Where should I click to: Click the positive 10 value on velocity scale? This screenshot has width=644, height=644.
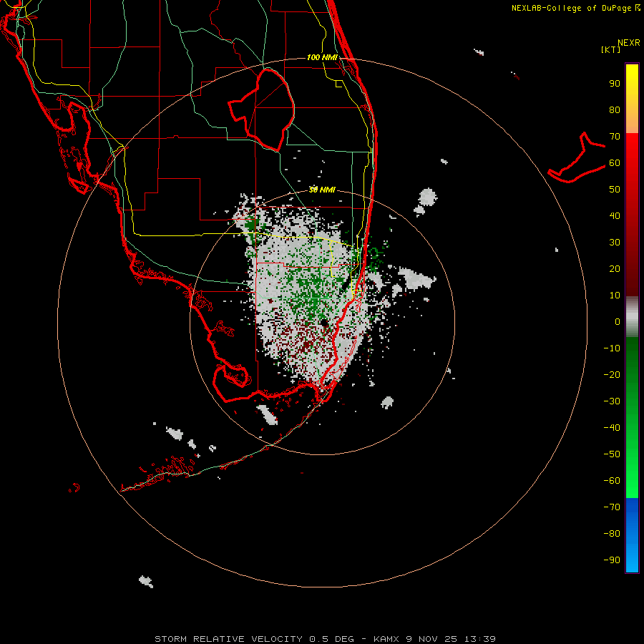coord(615,296)
